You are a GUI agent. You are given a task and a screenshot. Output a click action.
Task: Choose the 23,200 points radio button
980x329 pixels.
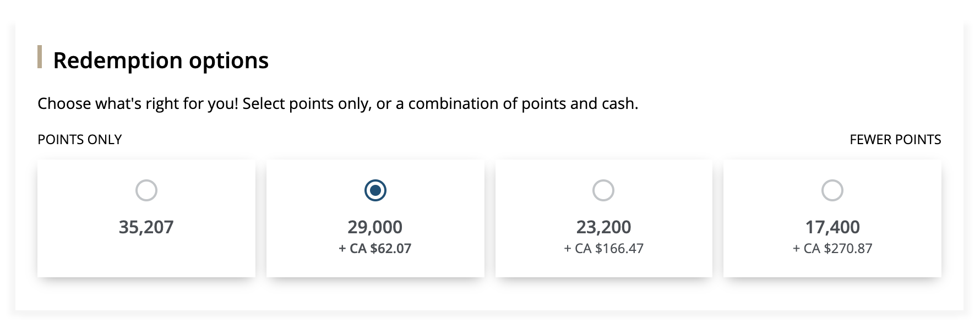coord(603,190)
